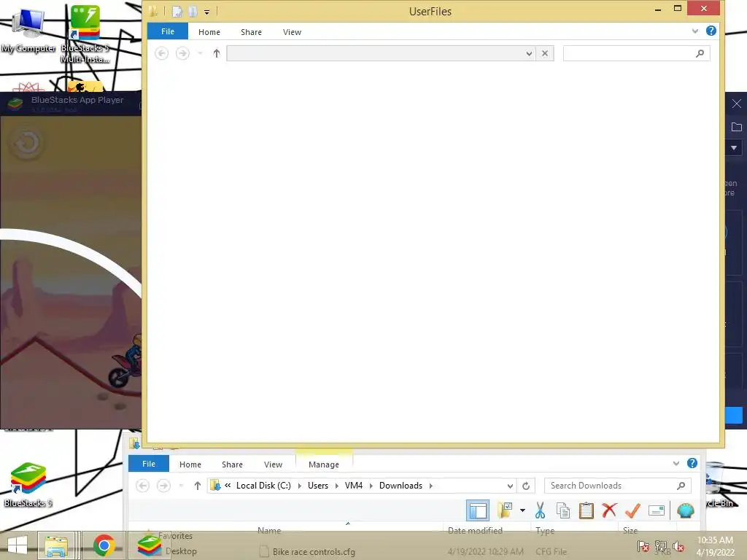This screenshot has width=747, height=560.
Task: Sort by Name column header
Action: point(269,531)
